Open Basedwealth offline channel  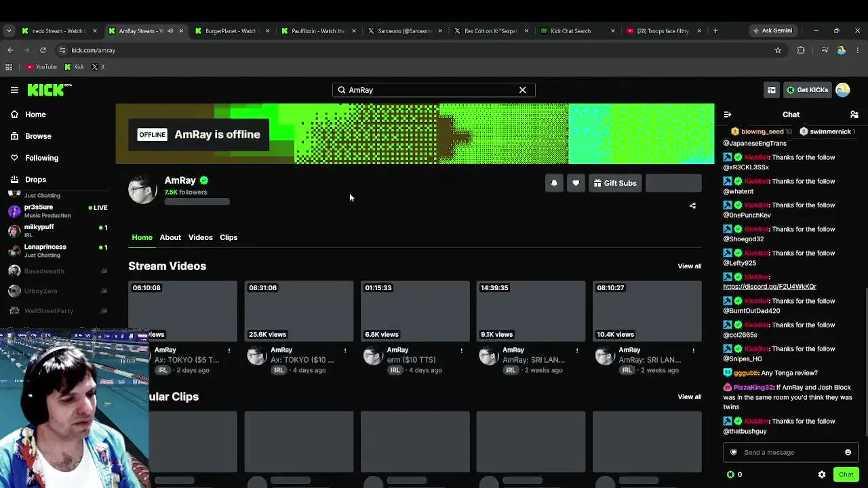58,271
